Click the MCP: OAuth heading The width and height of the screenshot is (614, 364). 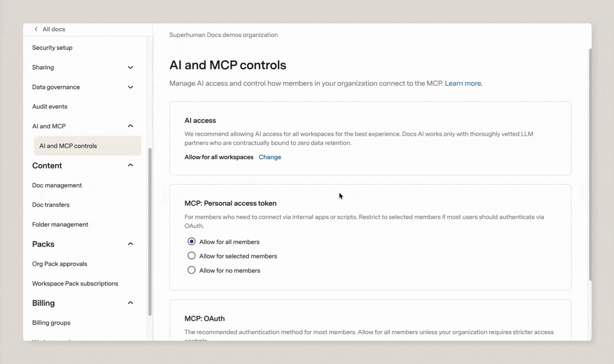tap(205, 318)
